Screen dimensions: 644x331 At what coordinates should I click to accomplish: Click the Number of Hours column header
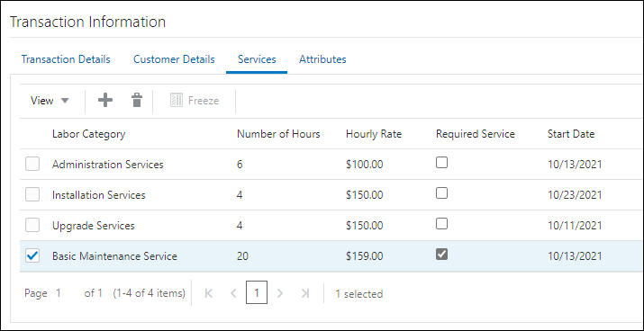click(x=278, y=134)
